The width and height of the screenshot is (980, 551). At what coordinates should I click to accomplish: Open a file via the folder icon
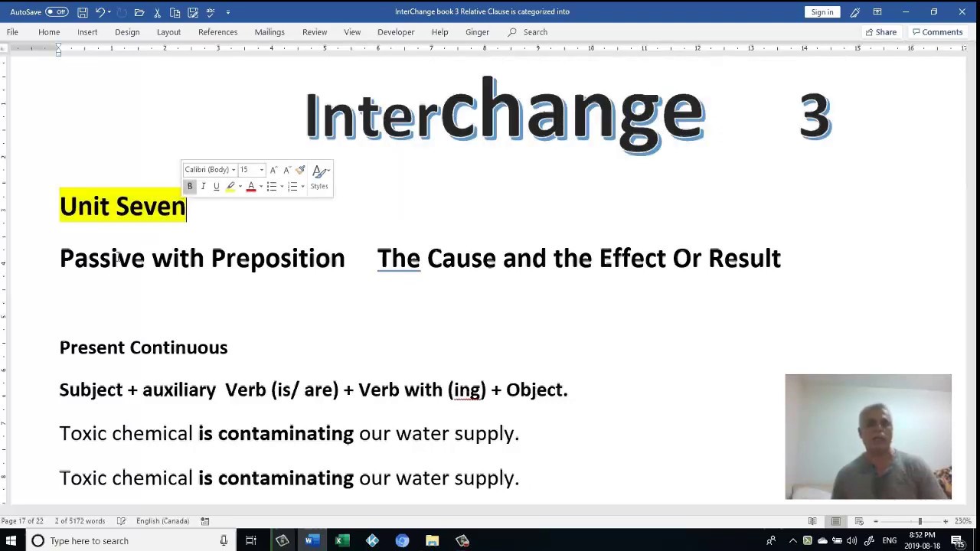(139, 11)
